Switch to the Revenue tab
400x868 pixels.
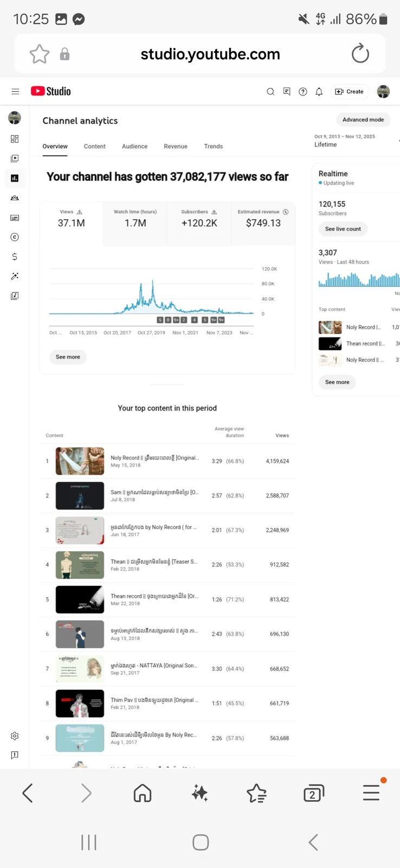click(176, 146)
